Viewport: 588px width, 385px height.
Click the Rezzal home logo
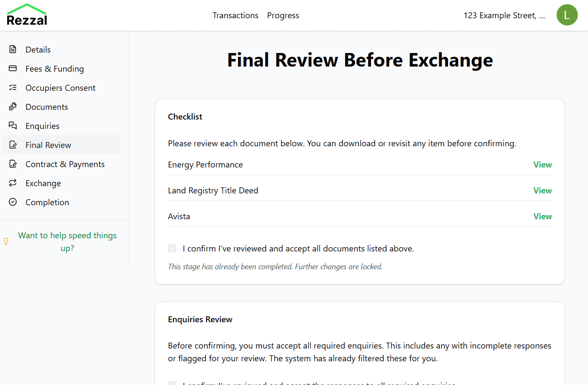point(26,14)
